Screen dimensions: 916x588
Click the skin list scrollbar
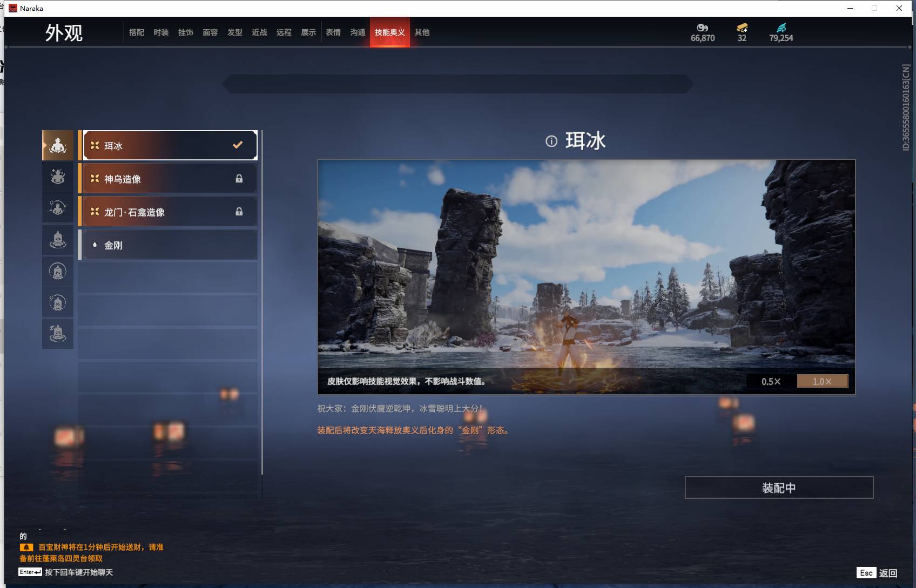[x=262, y=302]
